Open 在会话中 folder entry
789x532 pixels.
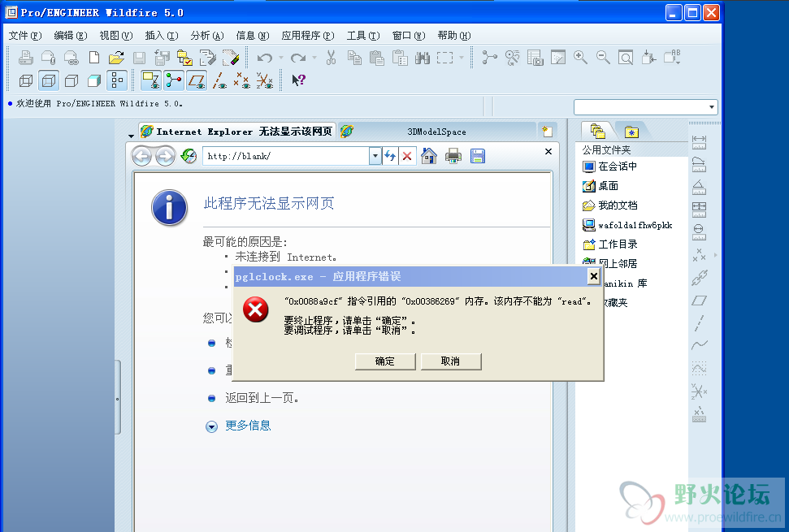[610, 167]
